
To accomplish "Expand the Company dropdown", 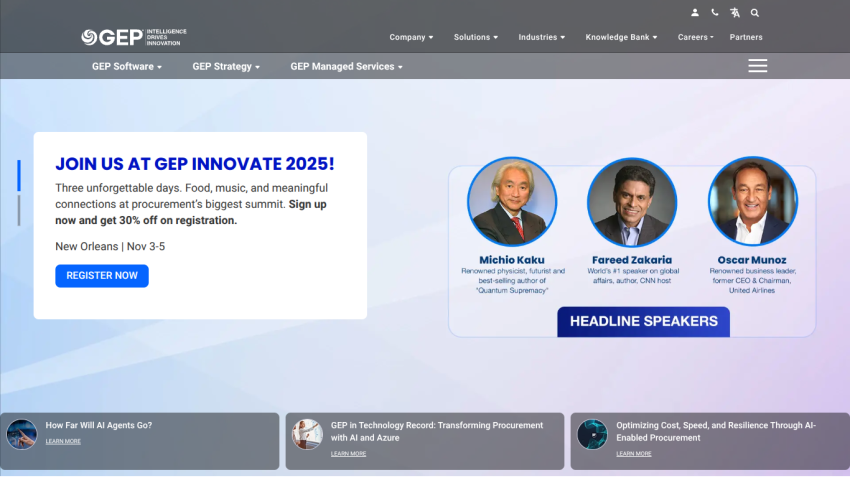I will pos(411,37).
